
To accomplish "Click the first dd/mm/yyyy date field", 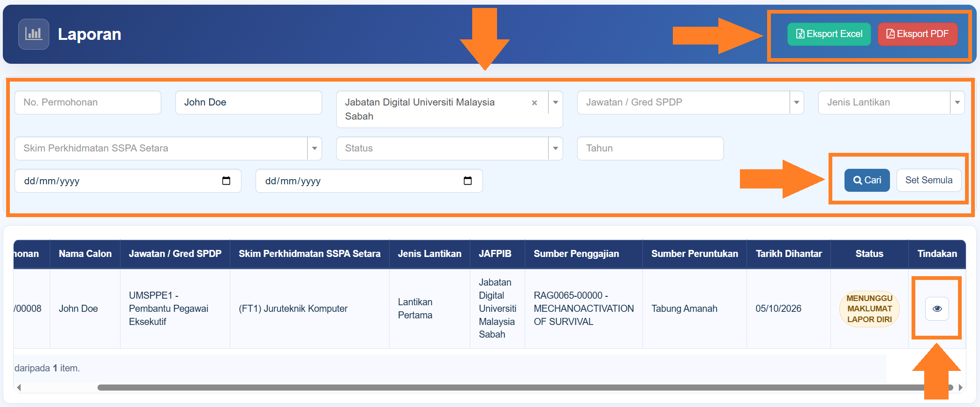I will [x=128, y=181].
